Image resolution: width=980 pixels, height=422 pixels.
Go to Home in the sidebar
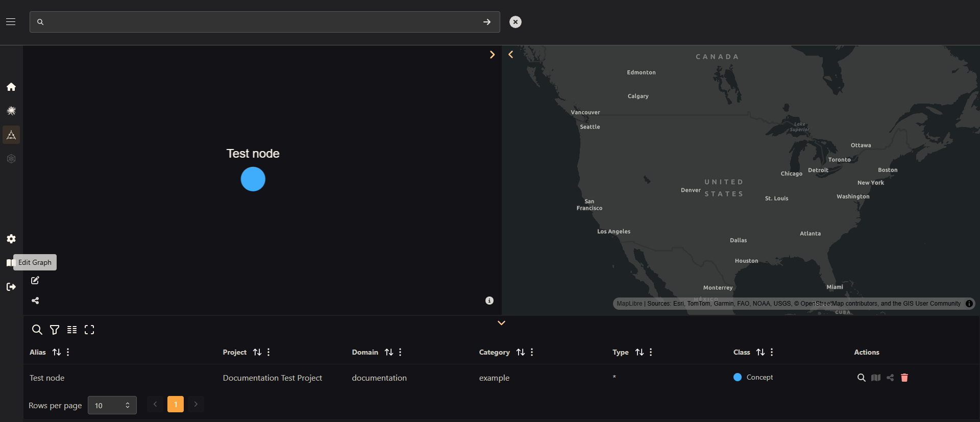click(x=11, y=87)
